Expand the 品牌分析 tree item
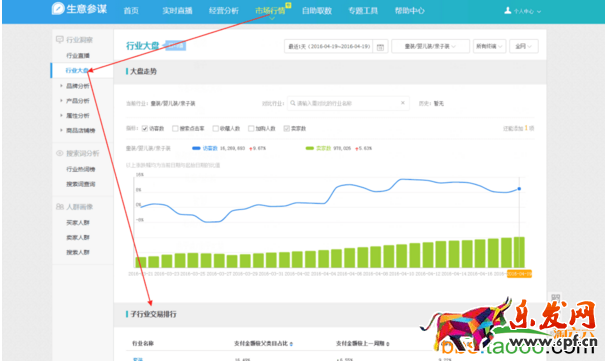Viewport: 608px width, 362px height. [x=61, y=86]
